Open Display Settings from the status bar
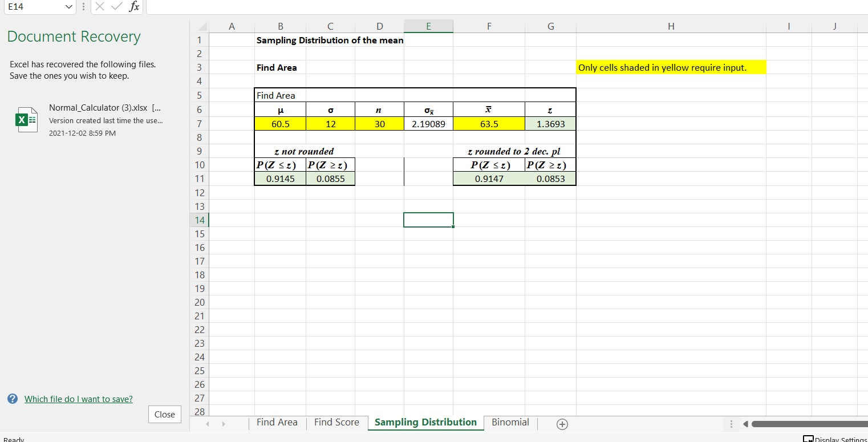 [x=835, y=438]
